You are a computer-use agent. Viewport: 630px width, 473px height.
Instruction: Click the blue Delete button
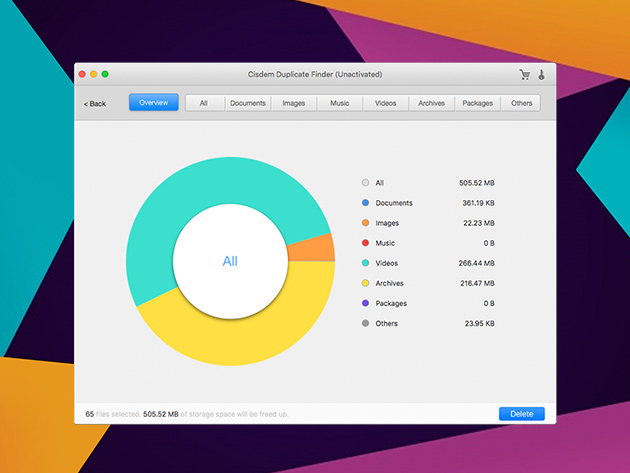tap(522, 414)
